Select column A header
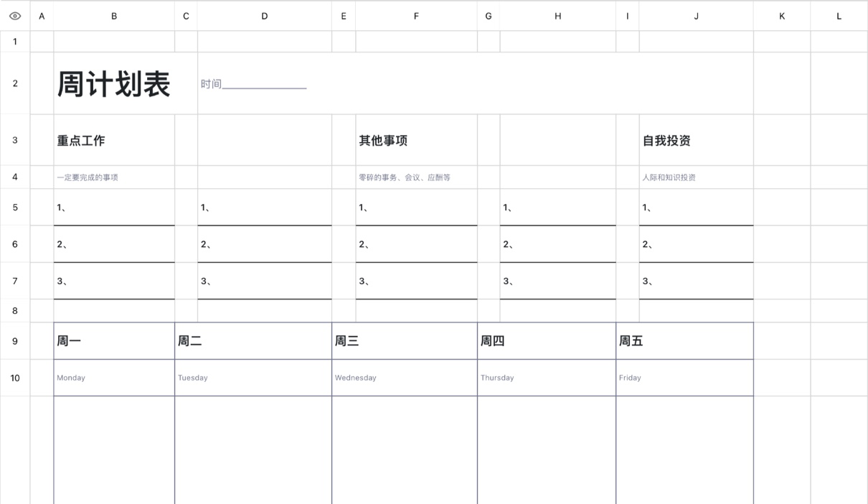Image resolution: width=868 pixels, height=504 pixels. [x=42, y=16]
